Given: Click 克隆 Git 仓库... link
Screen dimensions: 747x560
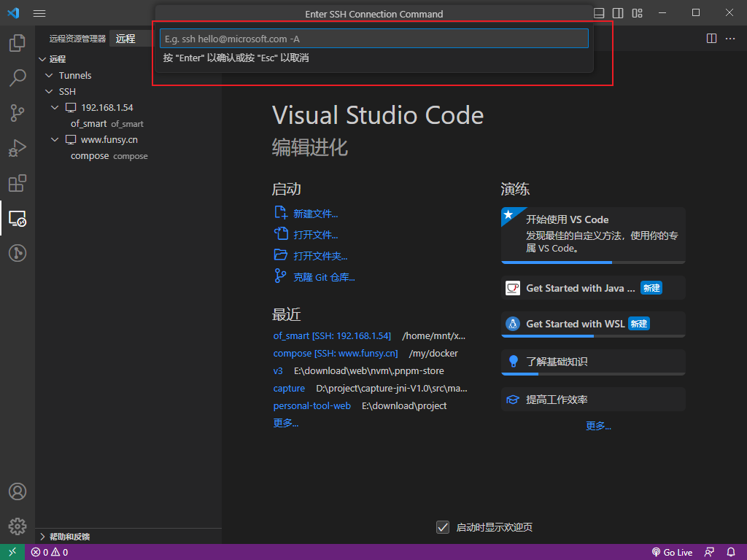Looking at the screenshot, I should coord(324,277).
